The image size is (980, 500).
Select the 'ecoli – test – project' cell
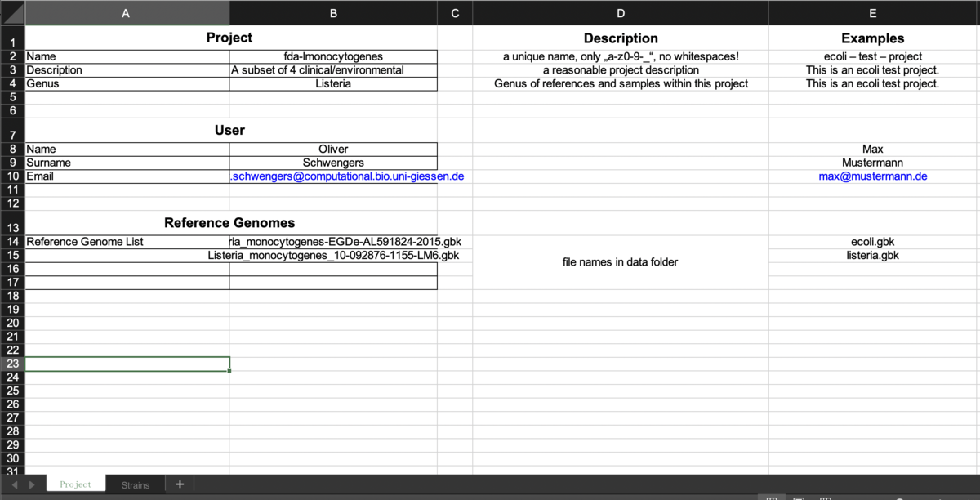tap(873, 57)
